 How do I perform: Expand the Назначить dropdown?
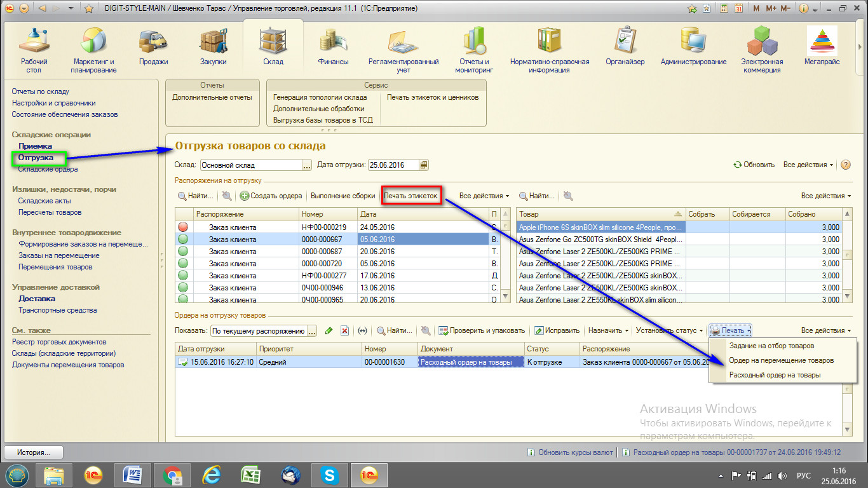(608, 330)
